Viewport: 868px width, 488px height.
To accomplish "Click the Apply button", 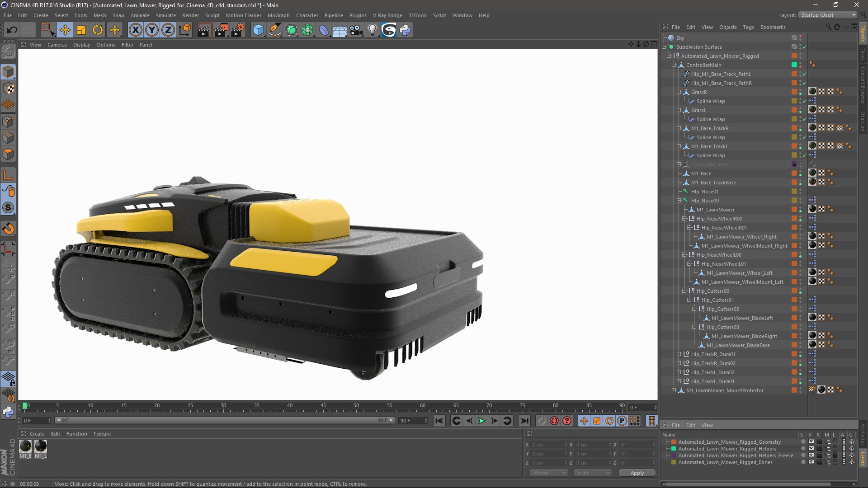I will coord(637,473).
